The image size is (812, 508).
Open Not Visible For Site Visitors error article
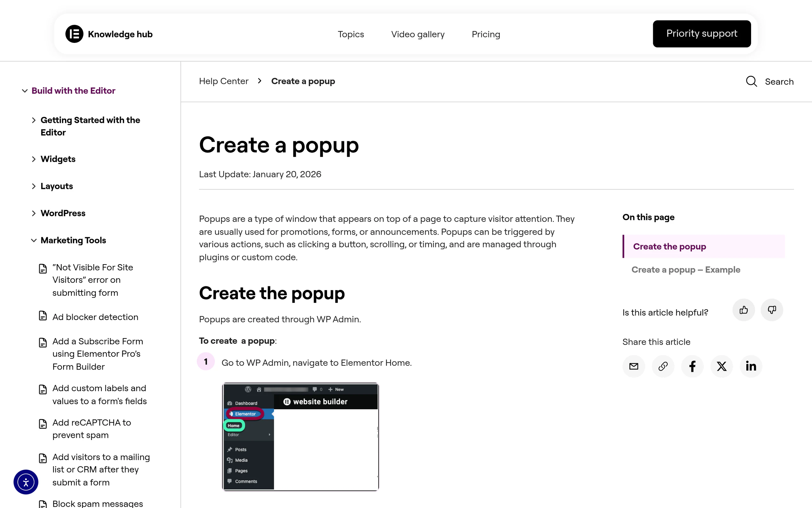(93, 280)
